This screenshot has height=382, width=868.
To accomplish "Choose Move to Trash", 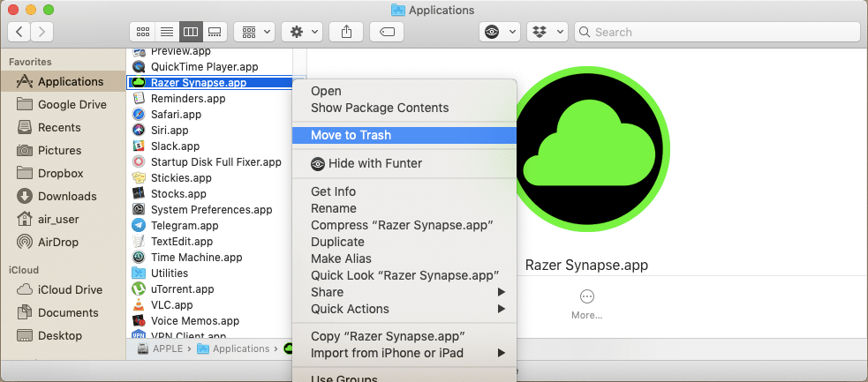I will 404,136.
